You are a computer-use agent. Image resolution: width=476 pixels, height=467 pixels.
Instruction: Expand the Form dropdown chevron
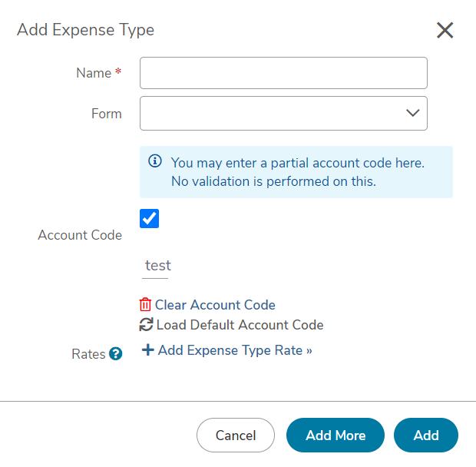click(413, 113)
